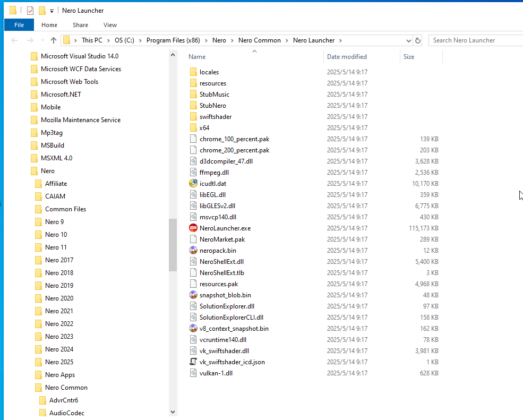
Task: Click the navigation pane scroll down arrow
Action: (x=173, y=412)
